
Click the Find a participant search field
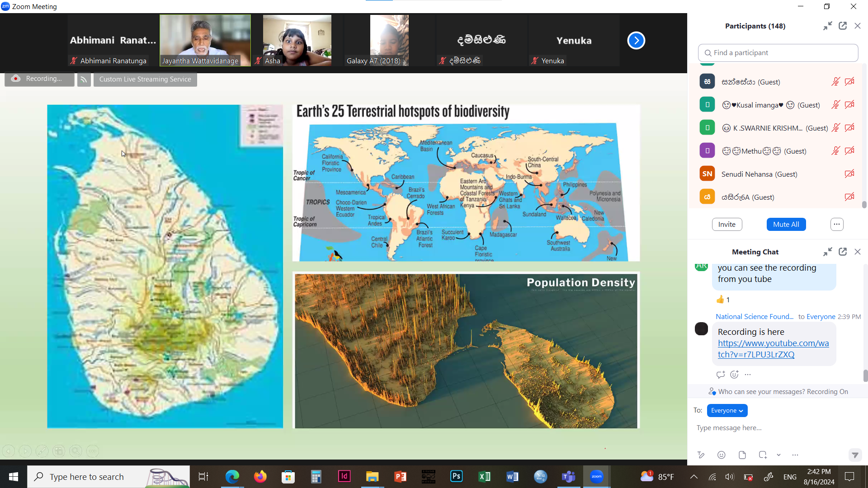click(x=778, y=53)
